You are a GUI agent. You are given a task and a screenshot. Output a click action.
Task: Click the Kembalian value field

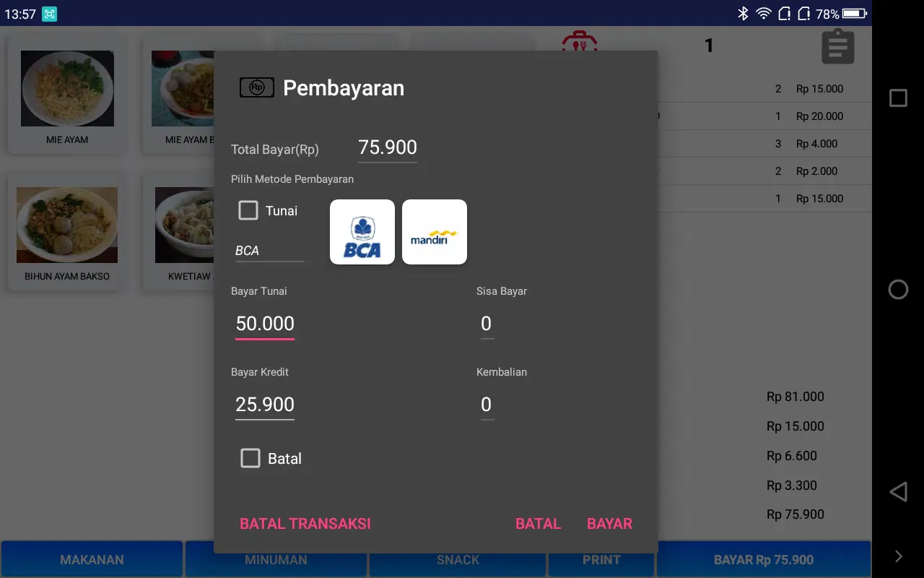(x=487, y=405)
